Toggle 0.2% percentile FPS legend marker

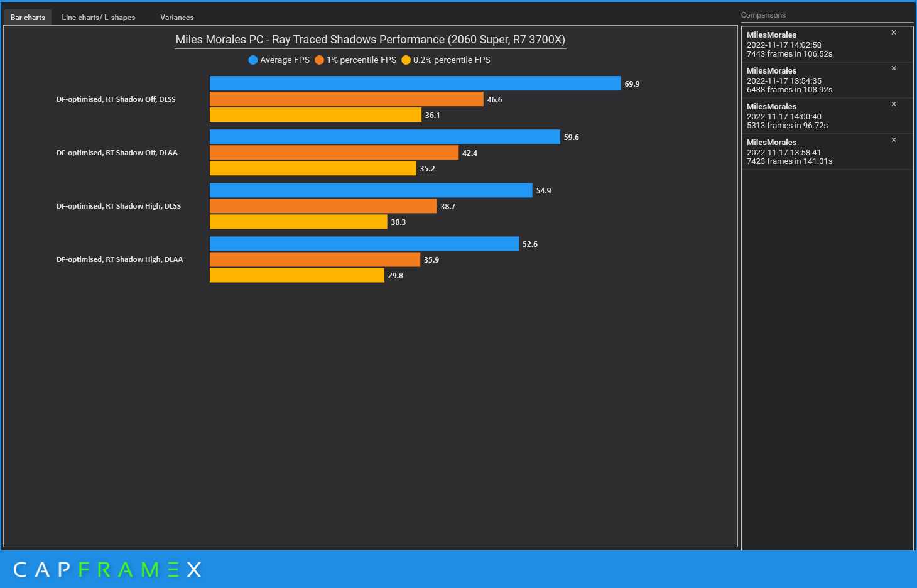pyautogui.click(x=406, y=60)
